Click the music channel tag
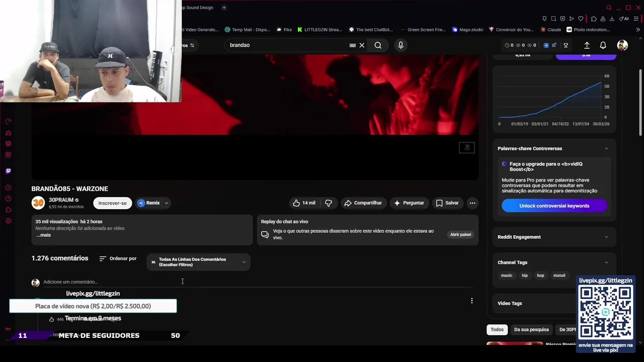The height and width of the screenshot is (362, 644). [507, 276]
